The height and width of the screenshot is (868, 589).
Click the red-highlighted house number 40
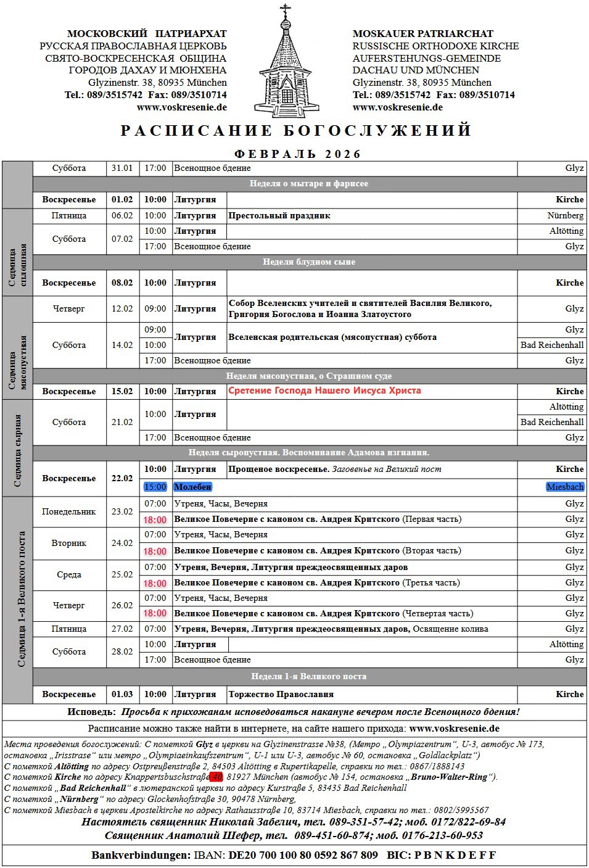(x=216, y=777)
